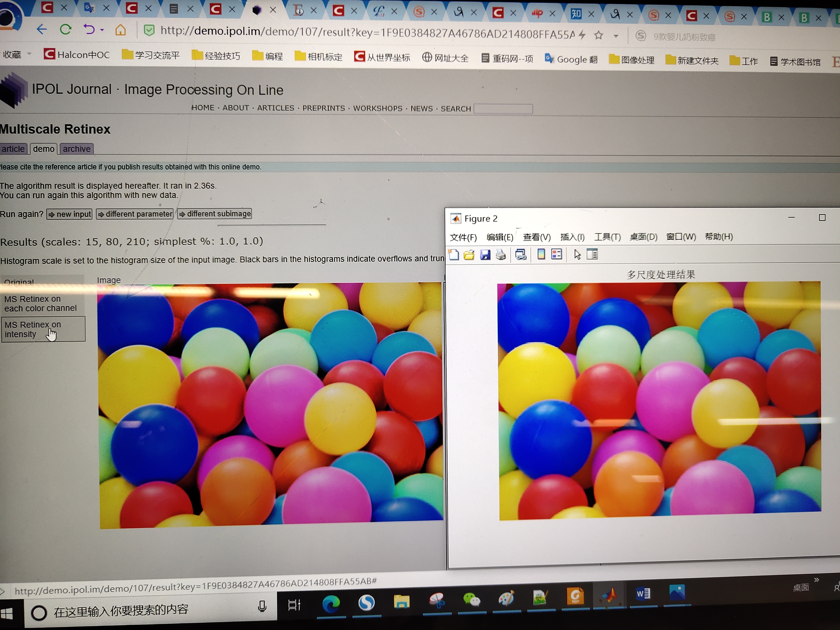Viewport: 840px width, 630px height.
Task: Open dropdown arrow beside browser undo button
Action: 102,30
